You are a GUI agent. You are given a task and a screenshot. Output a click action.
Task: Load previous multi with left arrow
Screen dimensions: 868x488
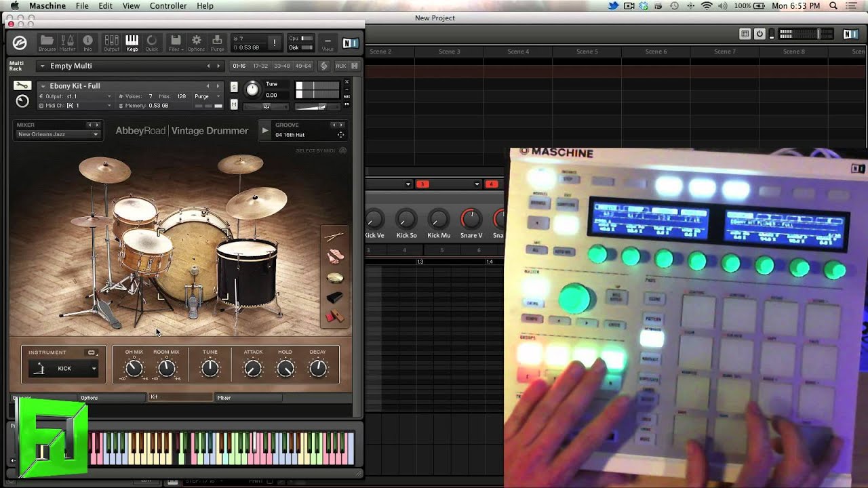tap(208, 66)
